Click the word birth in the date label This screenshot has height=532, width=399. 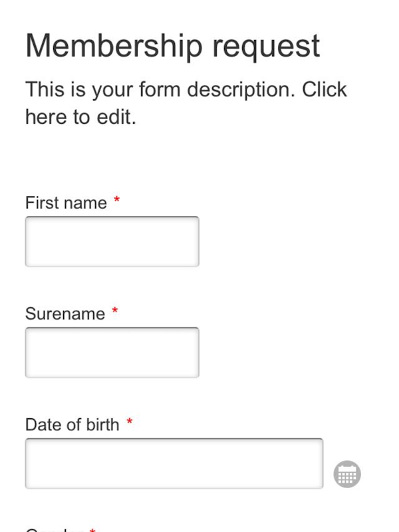coord(102,424)
